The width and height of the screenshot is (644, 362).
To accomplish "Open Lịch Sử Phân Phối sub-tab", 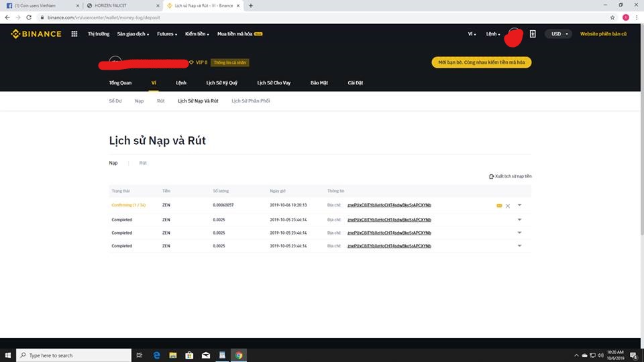I will pos(250,101).
